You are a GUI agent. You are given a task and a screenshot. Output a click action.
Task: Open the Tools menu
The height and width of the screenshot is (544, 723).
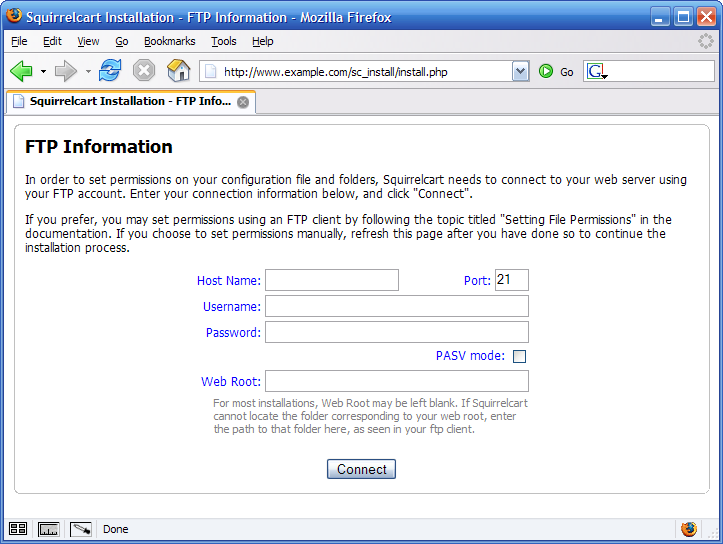pyautogui.click(x=224, y=41)
